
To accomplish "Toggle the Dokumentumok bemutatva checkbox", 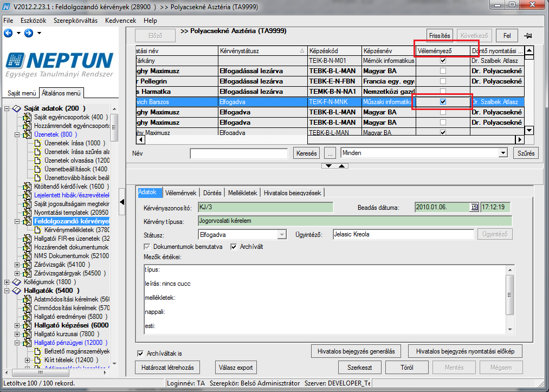I will tap(147, 247).
